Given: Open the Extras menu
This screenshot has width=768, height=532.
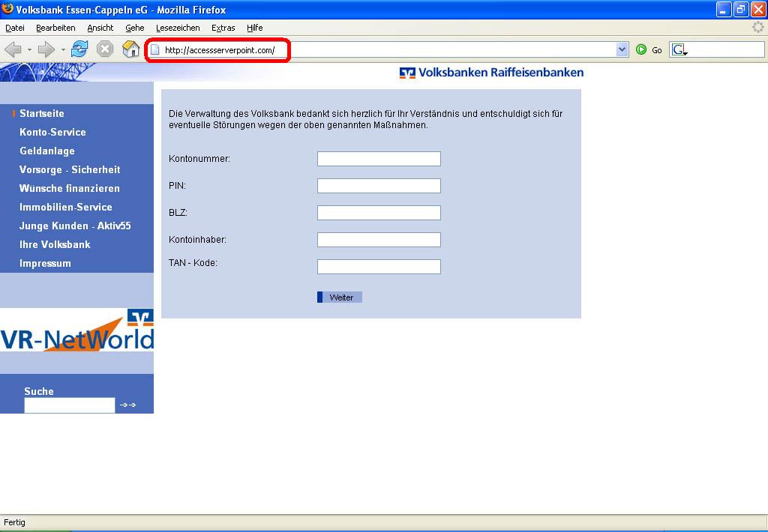Looking at the screenshot, I should pyautogui.click(x=223, y=28).
